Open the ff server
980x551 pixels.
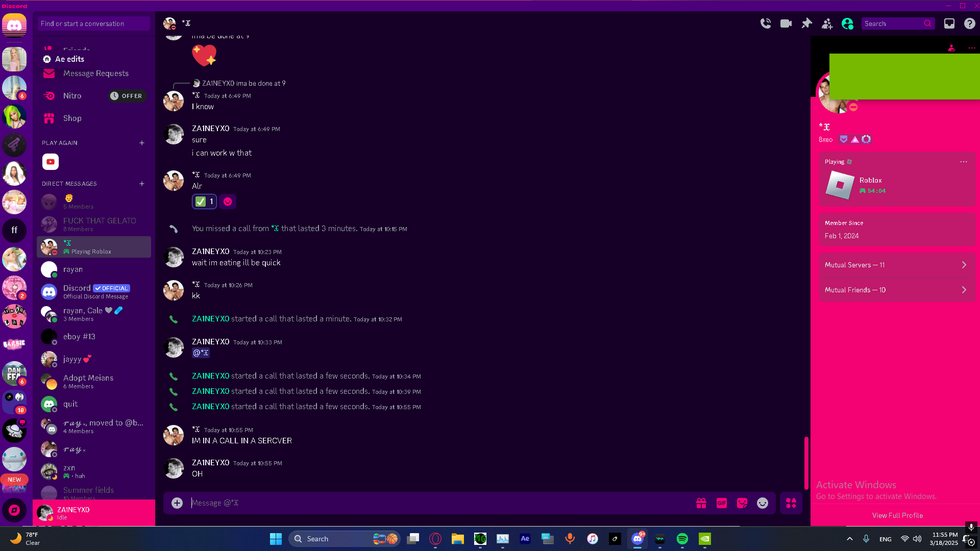[x=14, y=231]
